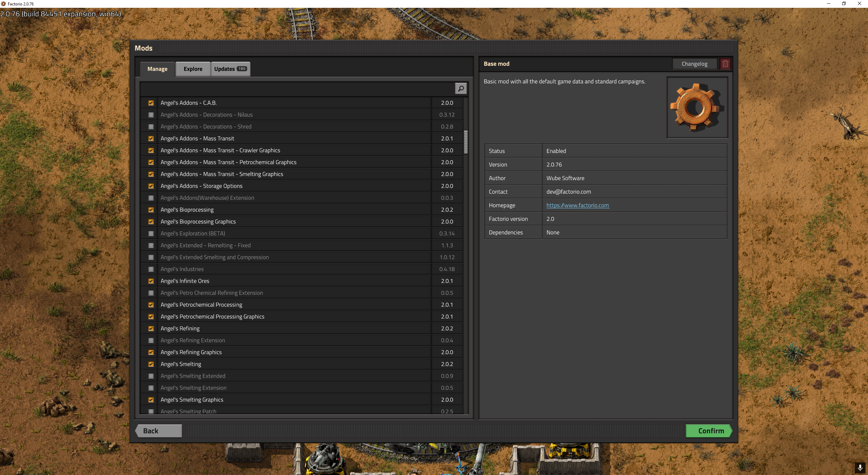Click the Back button
This screenshot has height=475, width=868.
coord(159,431)
